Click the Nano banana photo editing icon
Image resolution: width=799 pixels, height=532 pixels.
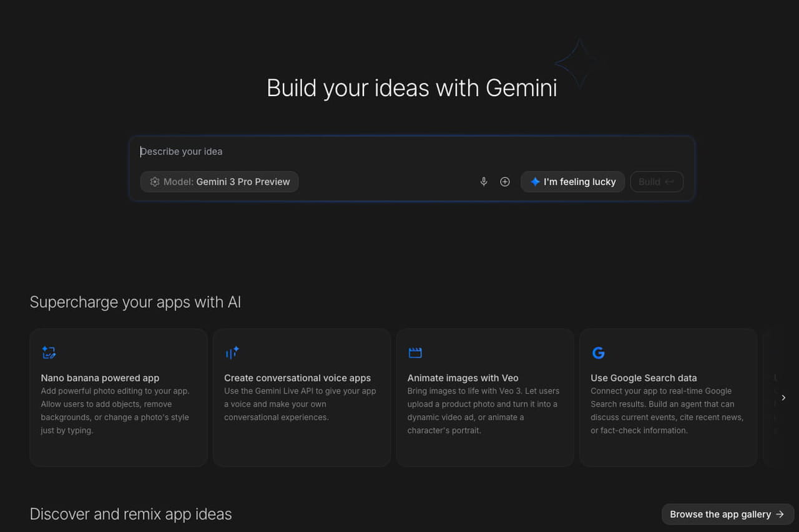click(x=49, y=352)
